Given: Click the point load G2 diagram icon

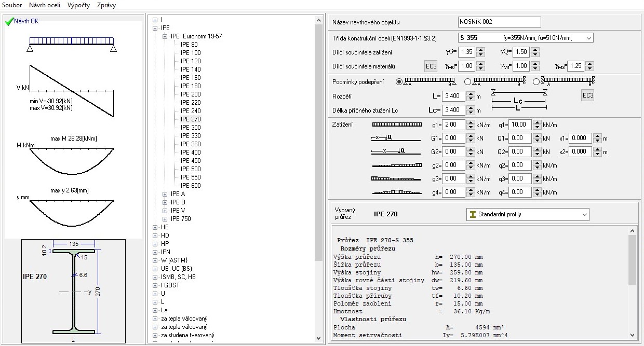Looking at the screenshot, I should pos(396,151).
